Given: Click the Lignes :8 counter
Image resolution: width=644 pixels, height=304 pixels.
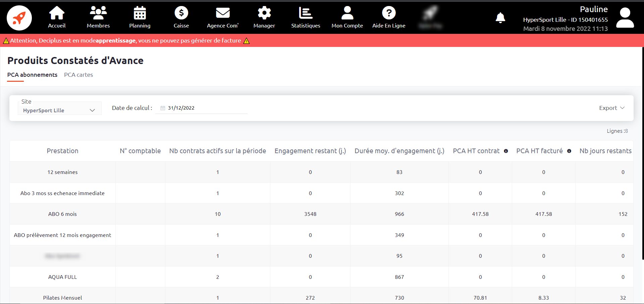Looking at the screenshot, I should (617, 131).
